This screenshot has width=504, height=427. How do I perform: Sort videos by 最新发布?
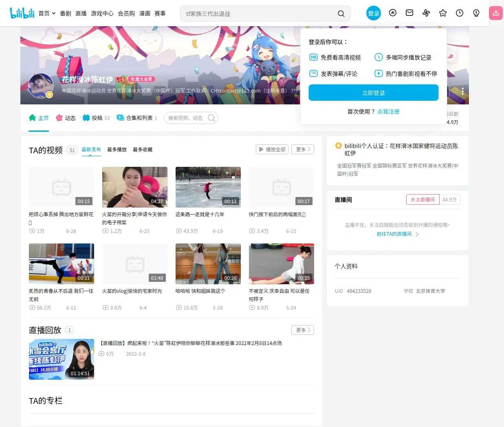click(91, 150)
